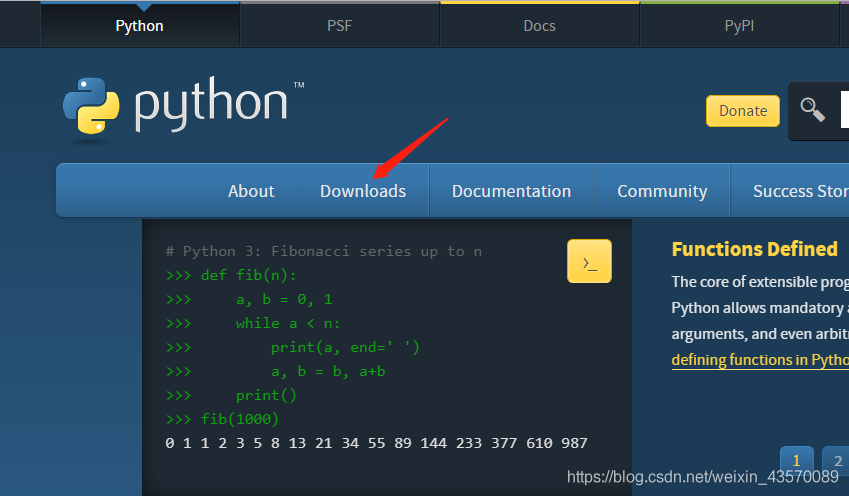Click into the search input field
The image size is (849, 496).
click(x=845, y=110)
